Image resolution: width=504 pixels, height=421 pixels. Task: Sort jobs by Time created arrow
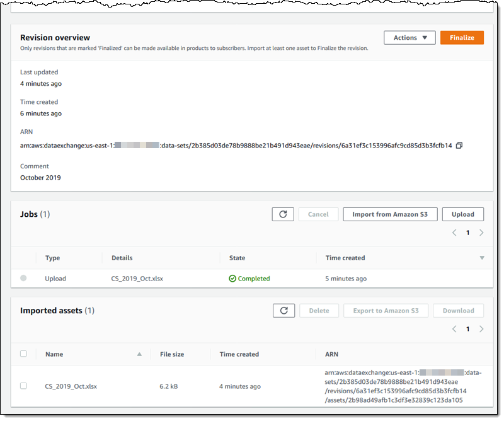[x=482, y=258]
